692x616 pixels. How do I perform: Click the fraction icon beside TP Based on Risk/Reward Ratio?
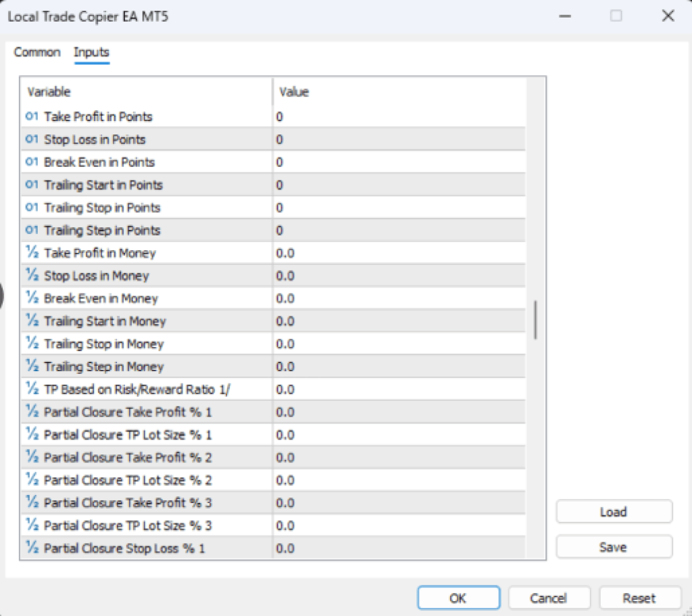(32, 389)
